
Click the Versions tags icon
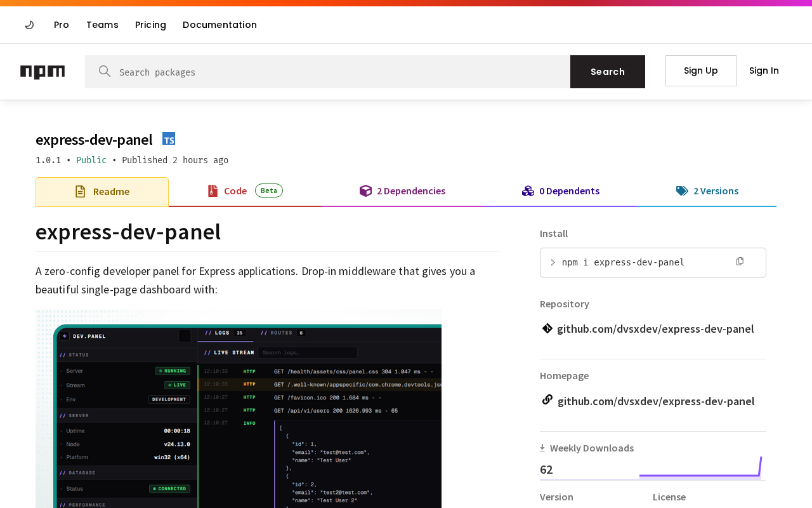pyautogui.click(x=682, y=190)
